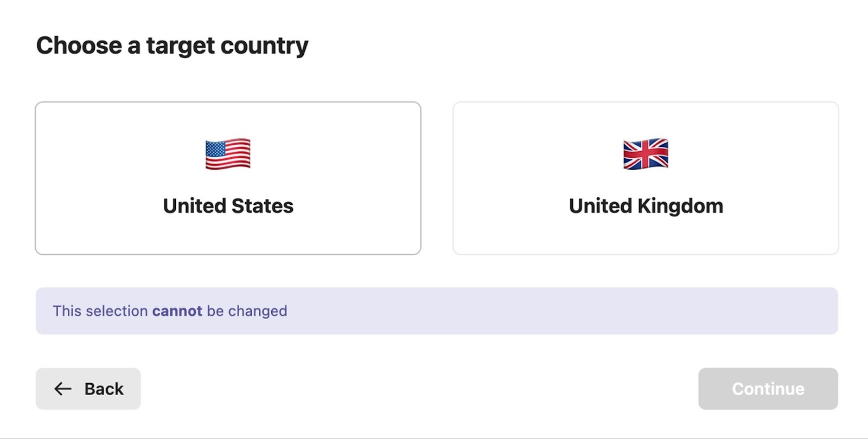Click the left arrow icon in Back
Screen dimensions: 868x439
click(63, 389)
